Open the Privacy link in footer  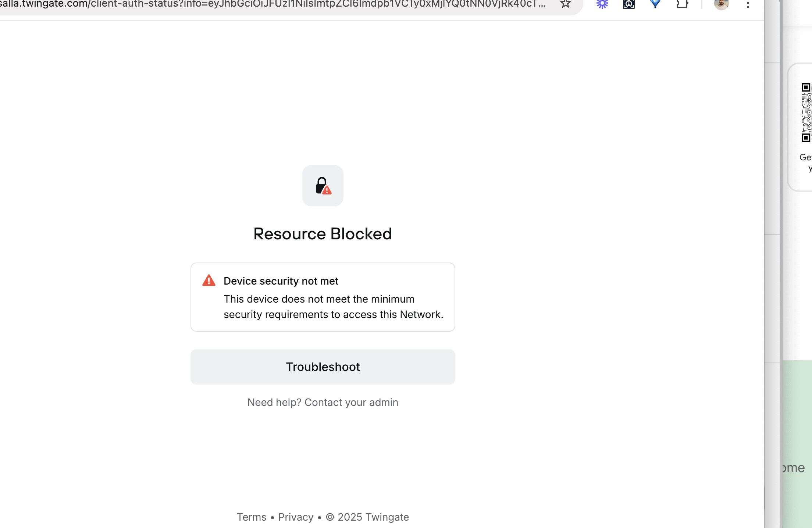click(296, 517)
